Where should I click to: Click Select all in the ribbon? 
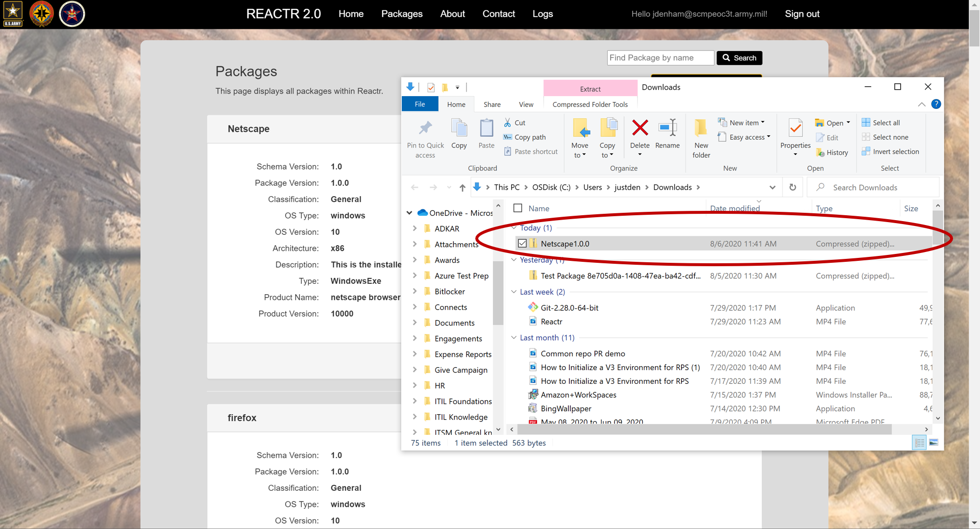881,123
